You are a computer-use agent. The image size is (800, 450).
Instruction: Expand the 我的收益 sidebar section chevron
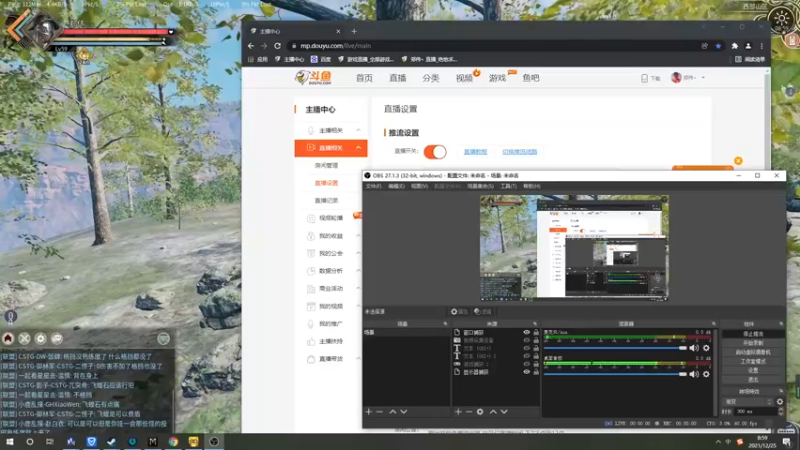[x=359, y=236]
